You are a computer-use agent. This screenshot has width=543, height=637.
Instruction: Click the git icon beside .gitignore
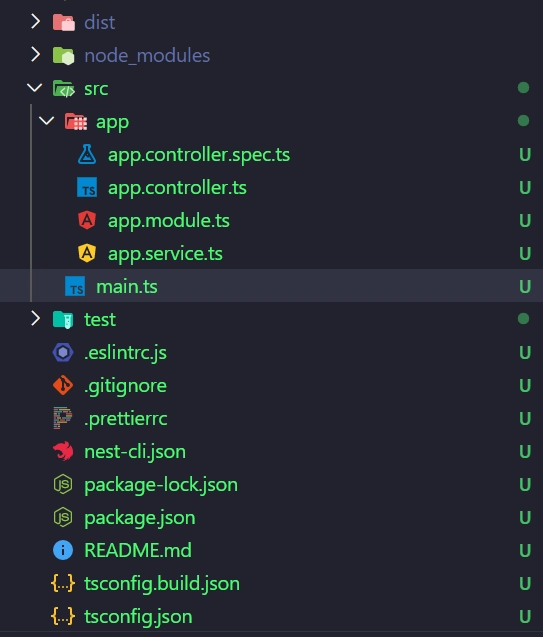(x=63, y=385)
